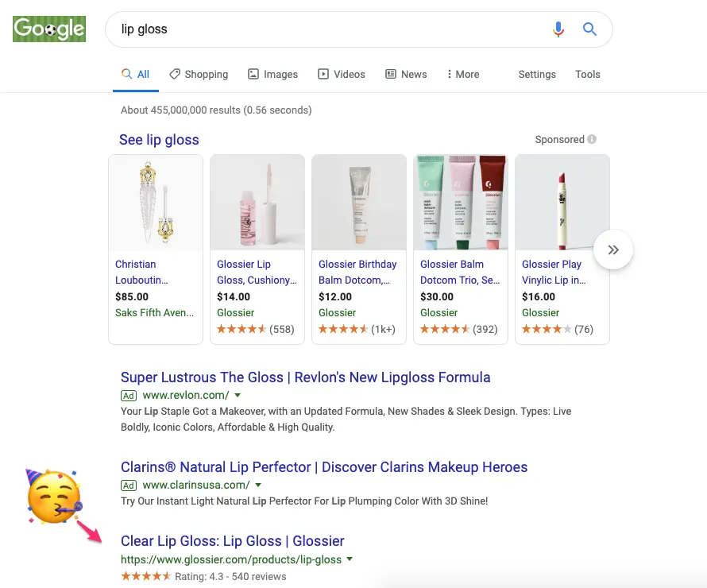Click the magnifier icon on the All tab

point(127,73)
